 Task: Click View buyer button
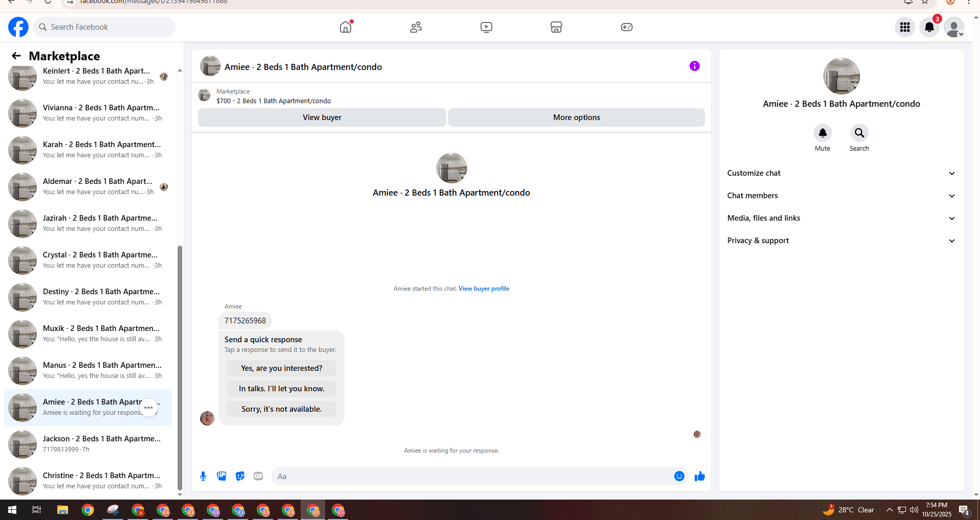click(322, 117)
